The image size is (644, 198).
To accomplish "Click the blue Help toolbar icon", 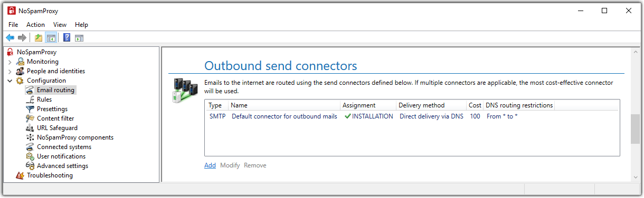I will (x=67, y=37).
